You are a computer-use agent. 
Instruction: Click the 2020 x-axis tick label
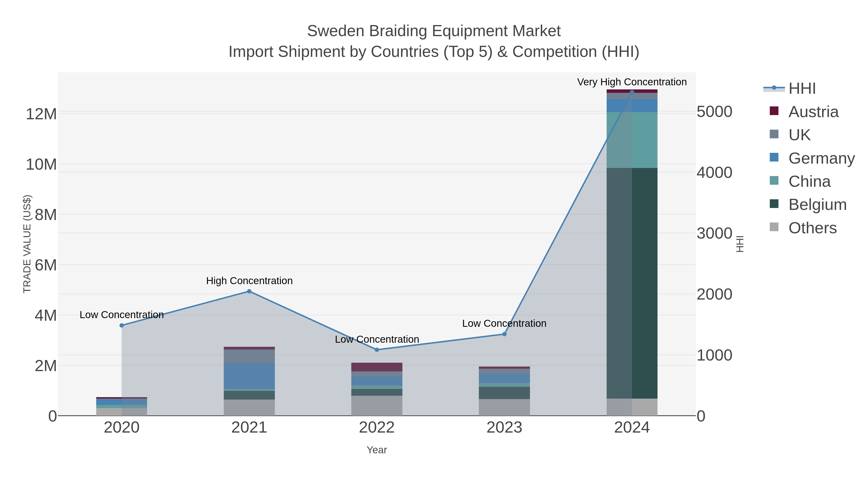[122, 428]
